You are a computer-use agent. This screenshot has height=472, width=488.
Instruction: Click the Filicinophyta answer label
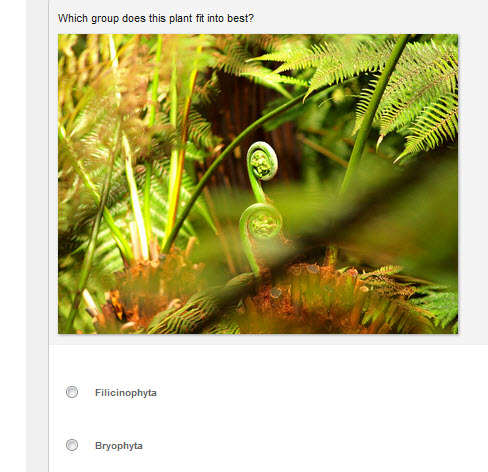pos(126,393)
